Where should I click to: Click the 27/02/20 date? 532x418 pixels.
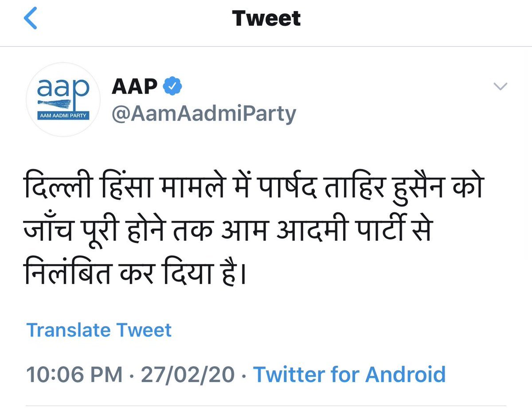coord(188,375)
